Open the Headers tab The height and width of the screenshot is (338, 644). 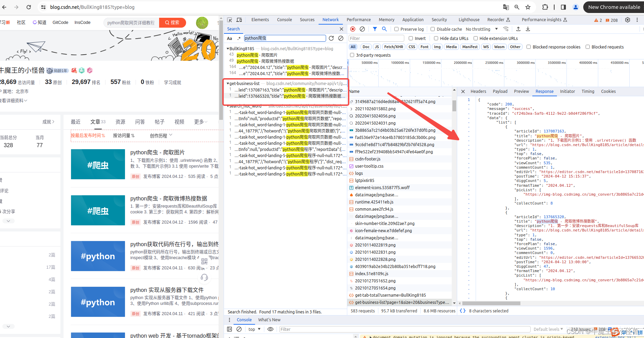point(478,91)
